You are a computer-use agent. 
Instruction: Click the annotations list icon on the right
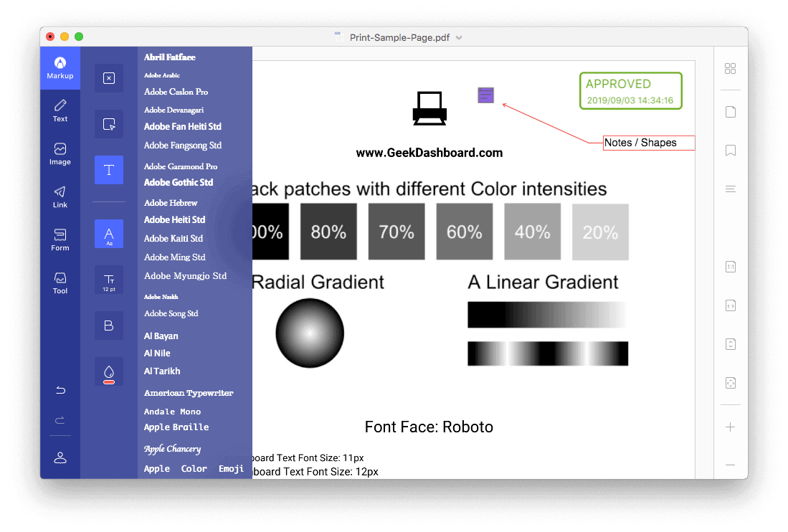click(x=731, y=189)
